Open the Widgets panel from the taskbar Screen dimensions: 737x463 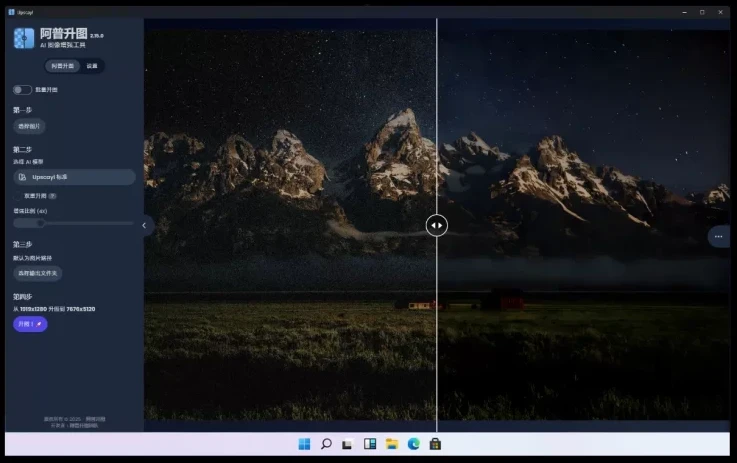(x=370, y=444)
